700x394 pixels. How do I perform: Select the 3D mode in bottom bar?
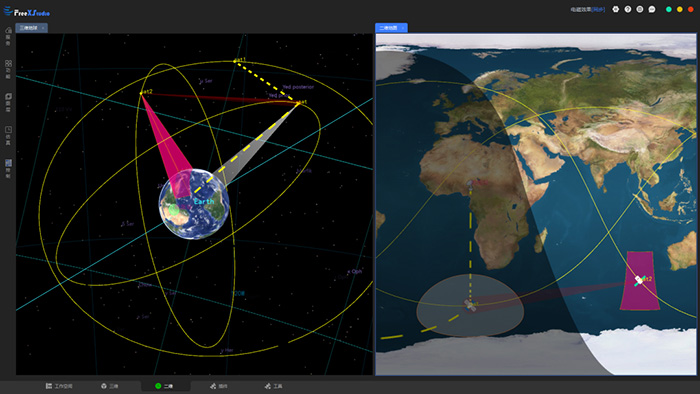pyautogui.click(x=110, y=386)
